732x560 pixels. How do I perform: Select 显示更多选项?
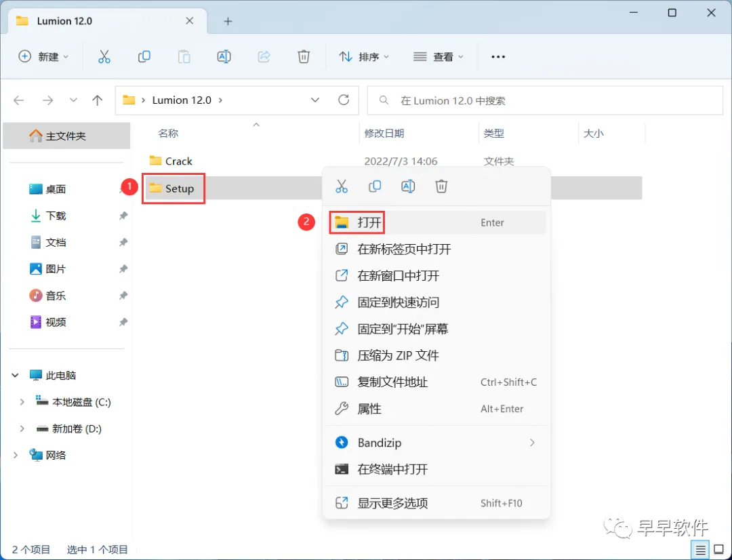click(437, 503)
